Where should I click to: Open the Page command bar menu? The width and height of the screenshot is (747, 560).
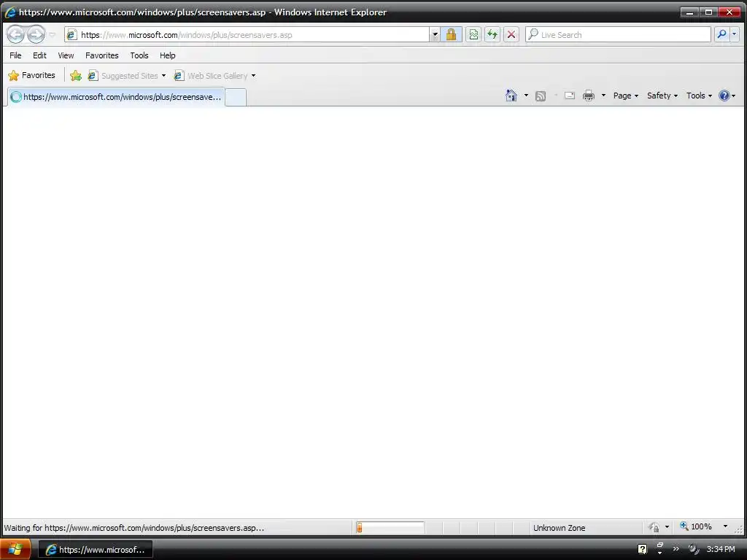point(625,96)
